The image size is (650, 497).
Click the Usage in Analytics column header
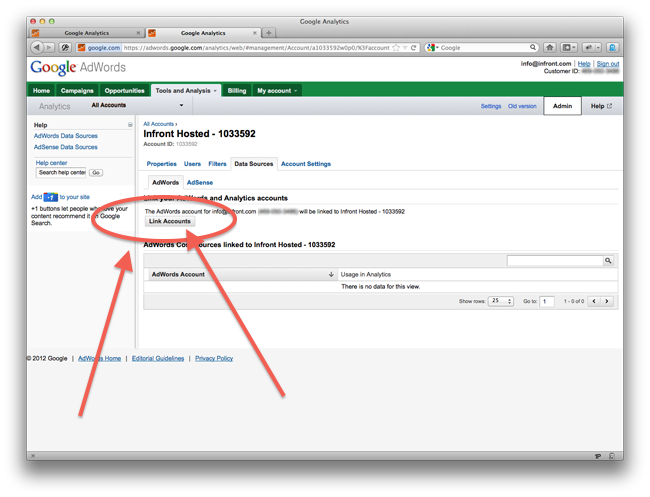coord(366,274)
